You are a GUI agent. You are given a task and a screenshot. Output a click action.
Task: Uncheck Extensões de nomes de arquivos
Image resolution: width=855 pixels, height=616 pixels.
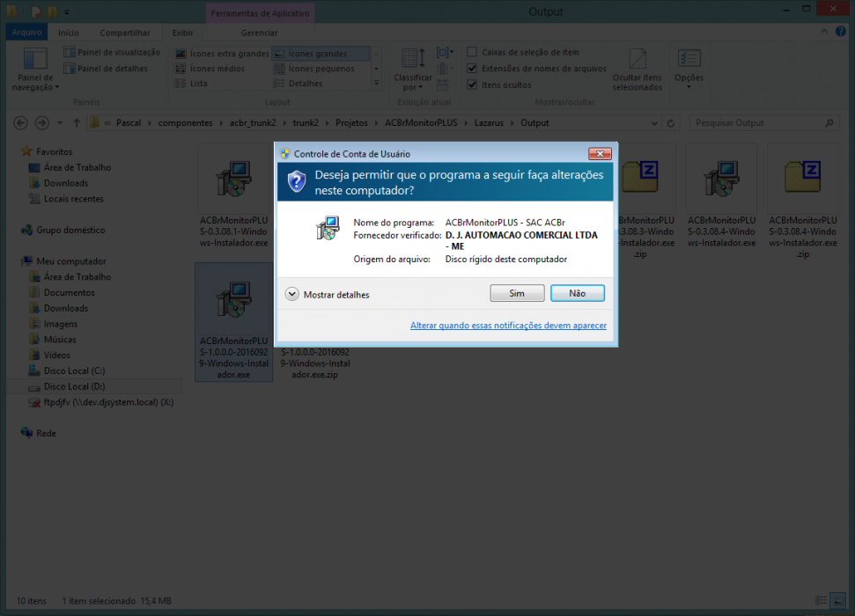[x=472, y=69]
